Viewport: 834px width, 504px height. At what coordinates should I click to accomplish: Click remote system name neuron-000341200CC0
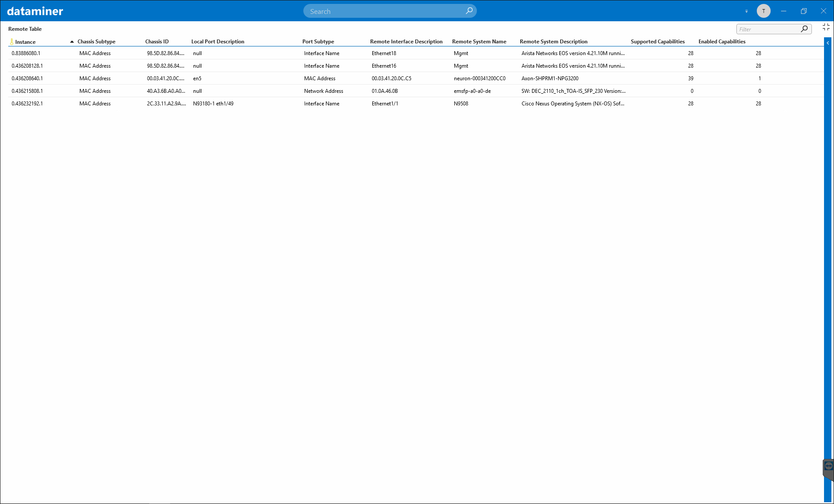point(479,79)
